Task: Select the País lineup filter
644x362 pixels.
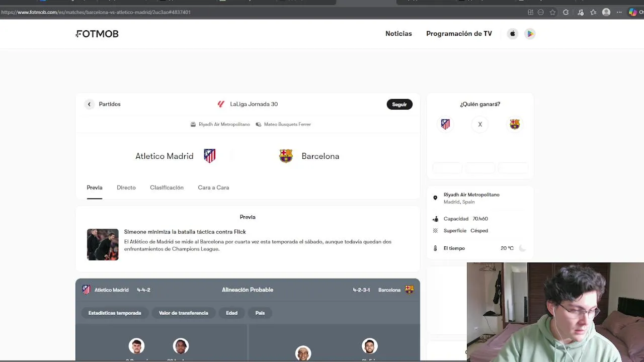Action: click(260, 313)
